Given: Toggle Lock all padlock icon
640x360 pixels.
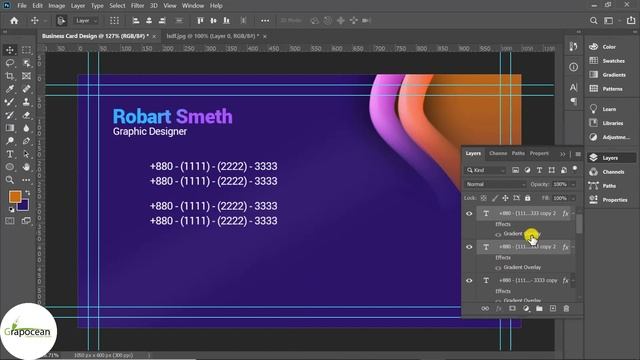Looking at the screenshot, I should click(527, 198).
